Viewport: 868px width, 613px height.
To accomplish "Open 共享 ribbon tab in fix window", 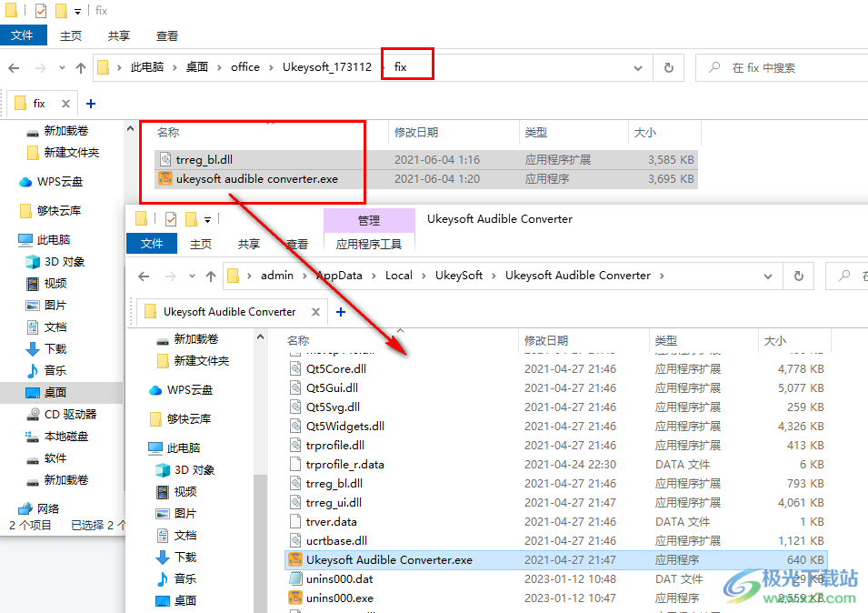I will coord(119,36).
